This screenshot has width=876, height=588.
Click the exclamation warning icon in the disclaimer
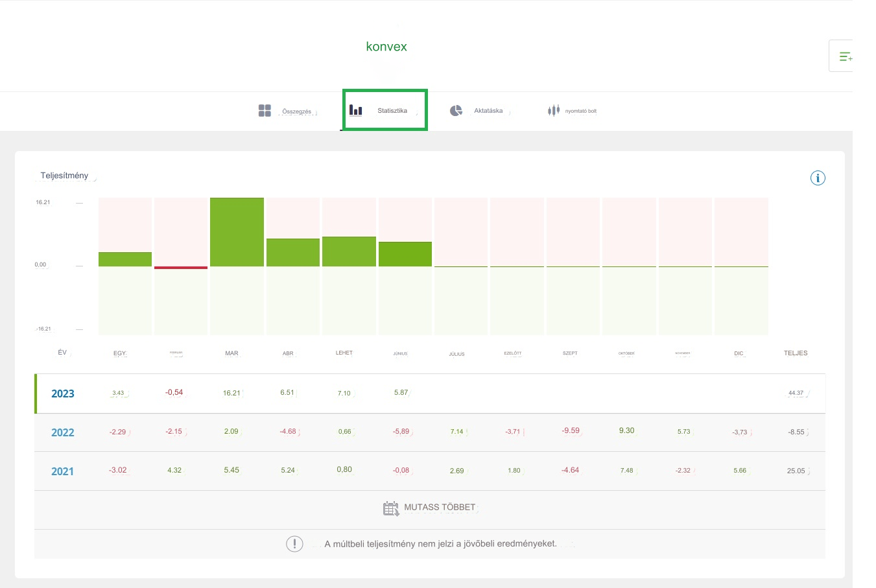click(x=294, y=543)
